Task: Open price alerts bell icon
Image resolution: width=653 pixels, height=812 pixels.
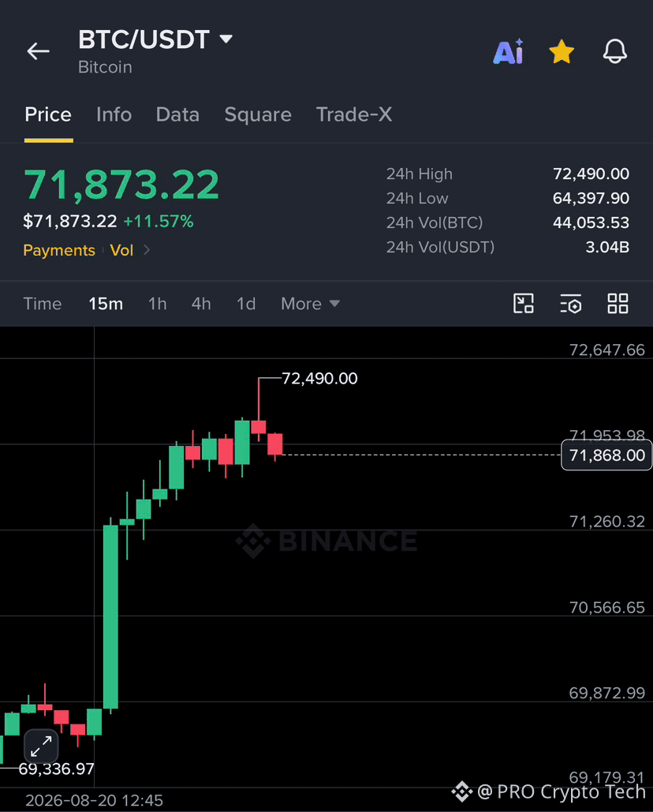Action: point(614,51)
